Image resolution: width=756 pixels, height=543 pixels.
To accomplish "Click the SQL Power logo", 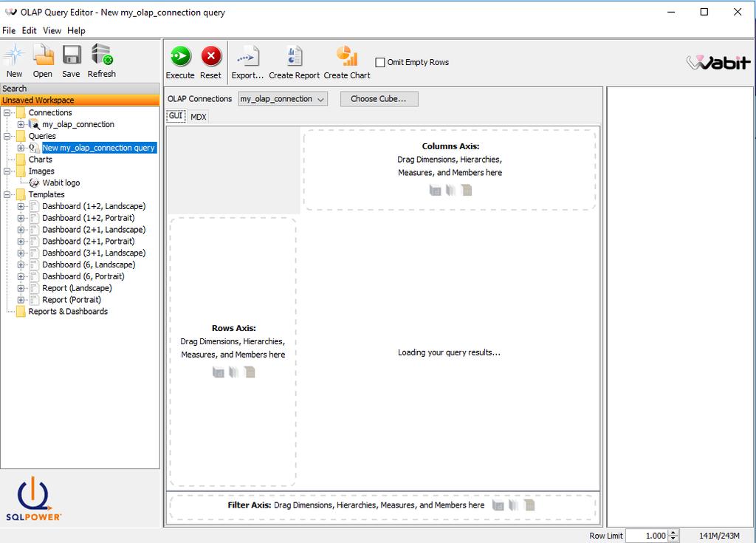I will click(33, 499).
